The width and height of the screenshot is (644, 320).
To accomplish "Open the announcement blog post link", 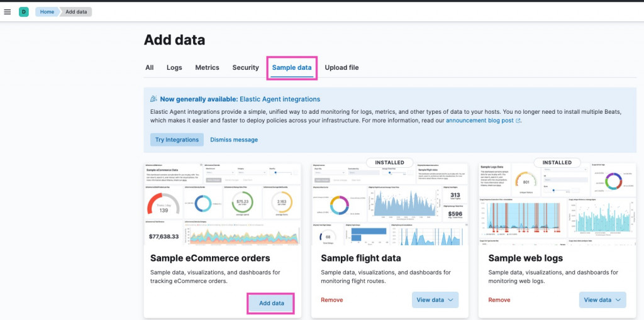I will point(480,121).
